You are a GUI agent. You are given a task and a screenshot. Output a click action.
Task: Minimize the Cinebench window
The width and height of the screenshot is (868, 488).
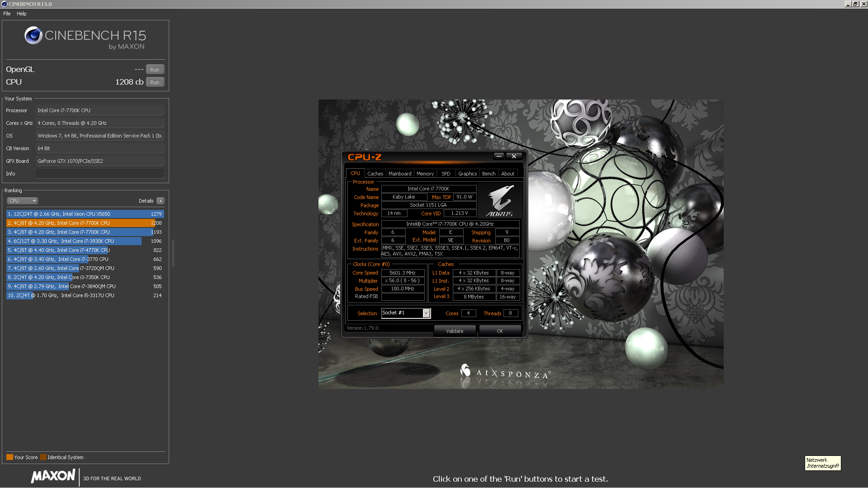(848, 4)
